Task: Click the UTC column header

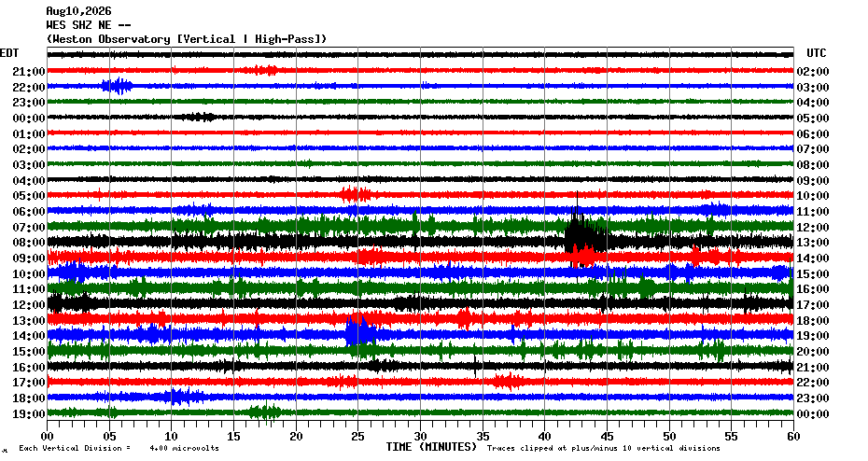Action: point(817,53)
